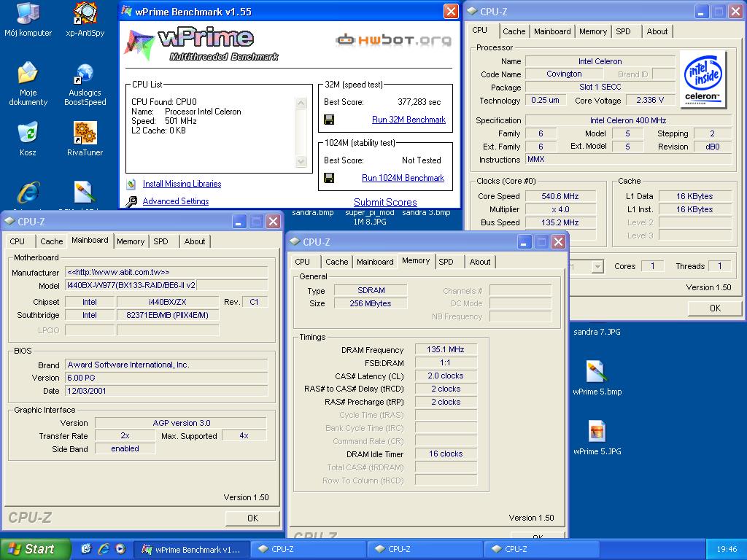Click the 377,283 sec Best Score text
The width and height of the screenshot is (747, 560).
[419, 102]
